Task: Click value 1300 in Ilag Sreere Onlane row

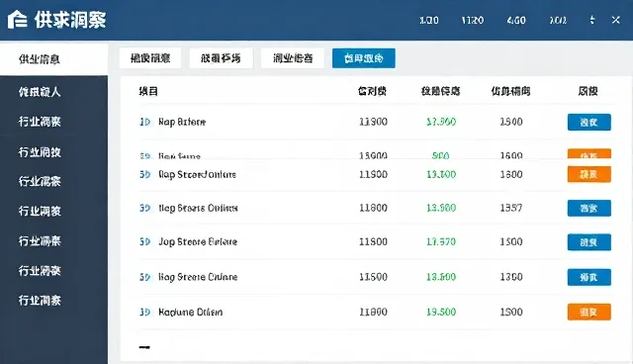Action: click(x=511, y=277)
